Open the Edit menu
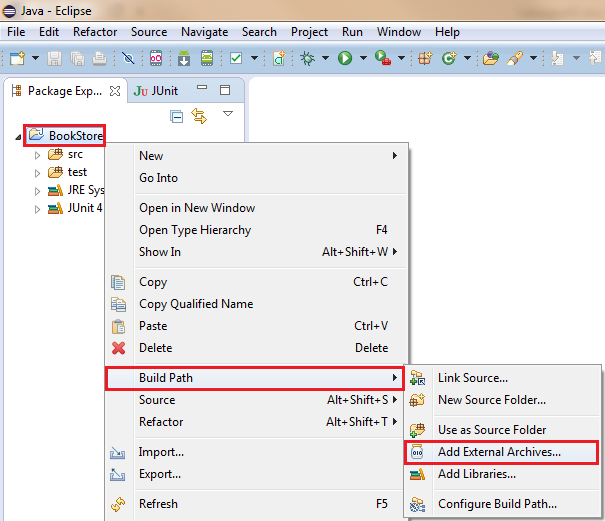The height and width of the screenshot is (521, 605). click(49, 32)
